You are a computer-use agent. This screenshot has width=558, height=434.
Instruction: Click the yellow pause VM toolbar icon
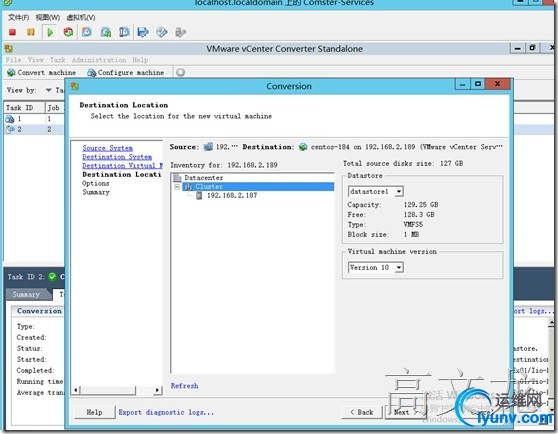[31, 32]
